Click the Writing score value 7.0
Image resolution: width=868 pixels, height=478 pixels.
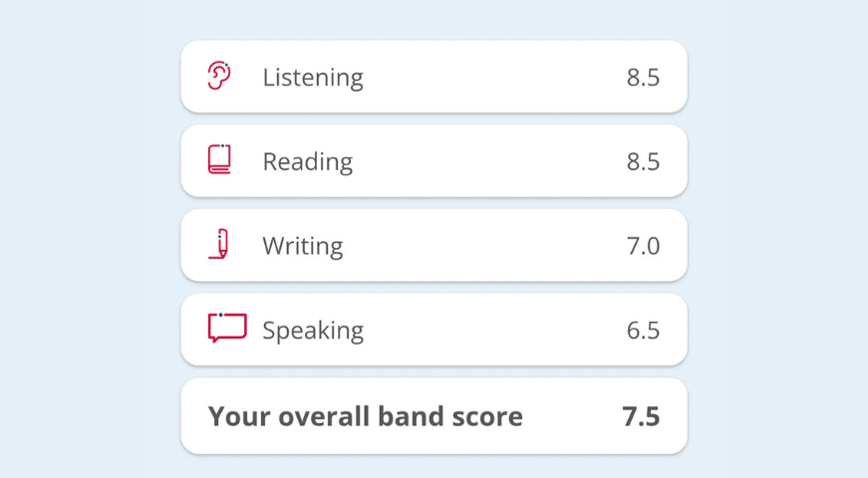[x=643, y=246]
